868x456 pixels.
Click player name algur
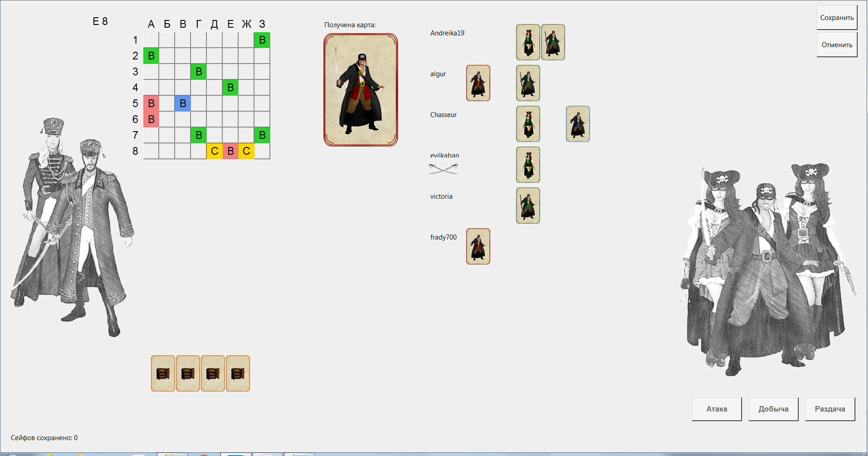438,74
